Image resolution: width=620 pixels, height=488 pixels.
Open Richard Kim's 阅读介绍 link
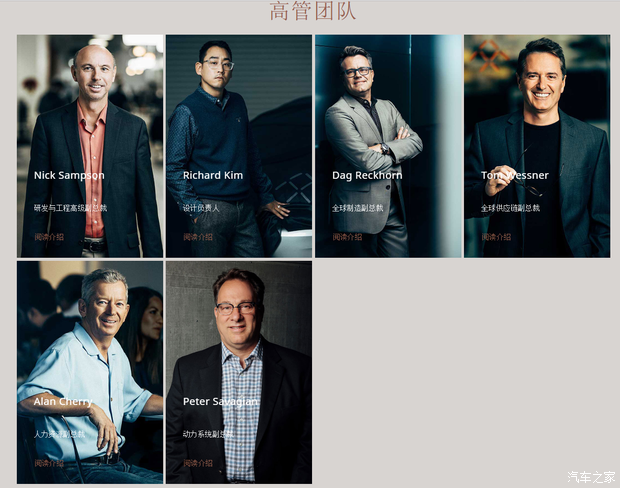tap(198, 237)
